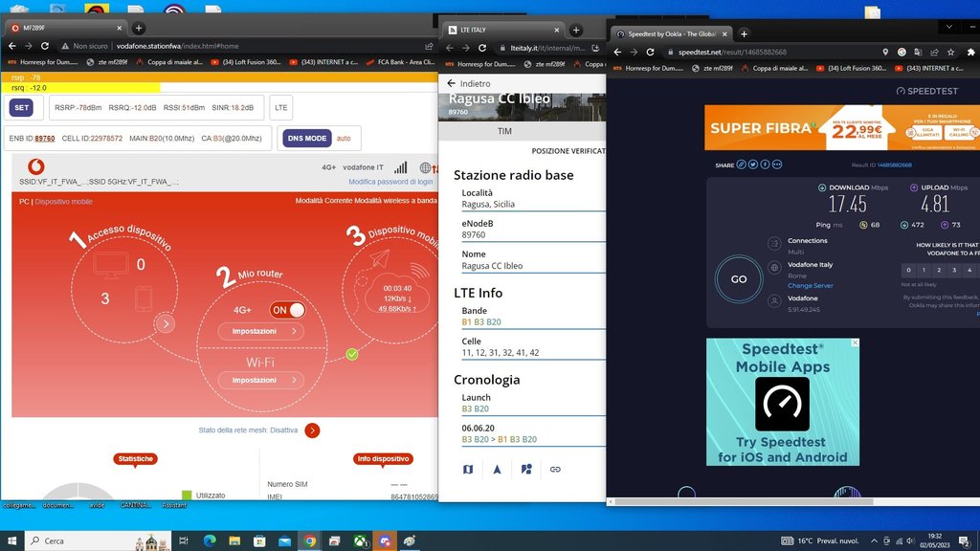Screen dimensions: 980x551
Task: Rate likelihood 0 on Speedtest survey
Action: pyautogui.click(x=909, y=270)
